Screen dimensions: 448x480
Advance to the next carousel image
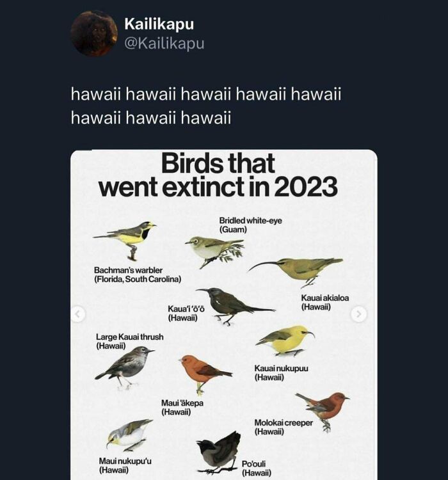pyautogui.click(x=359, y=314)
